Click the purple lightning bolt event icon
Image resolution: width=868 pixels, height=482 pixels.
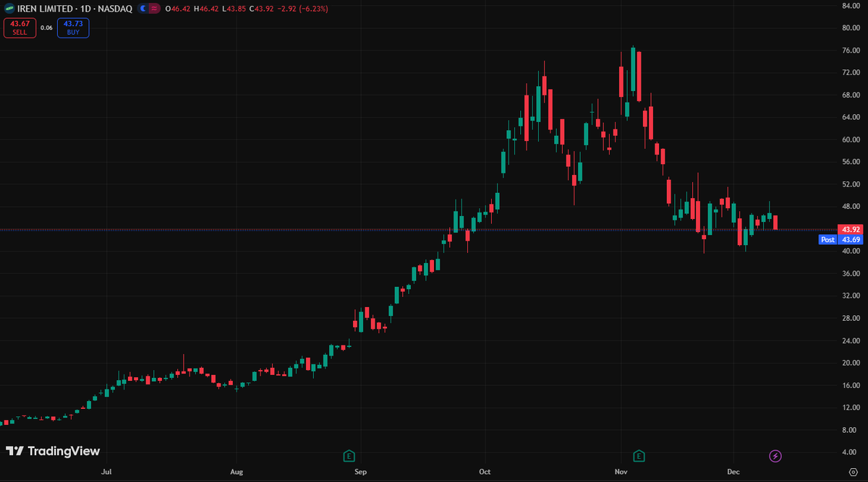click(x=775, y=456)
